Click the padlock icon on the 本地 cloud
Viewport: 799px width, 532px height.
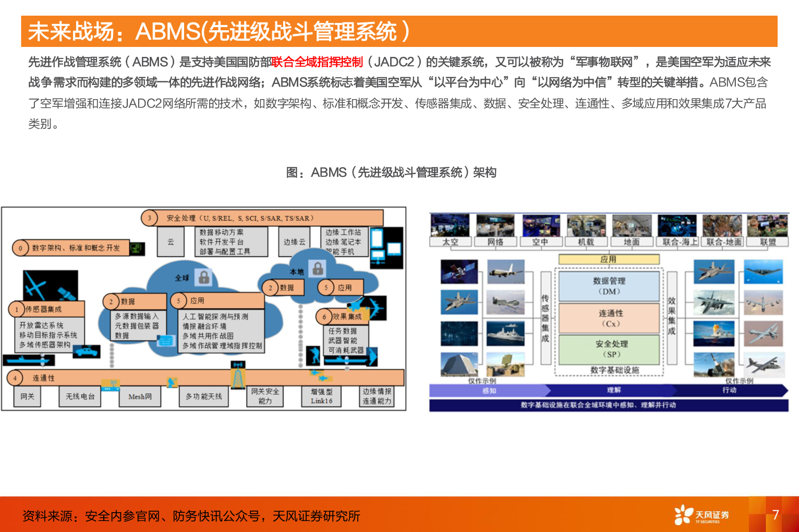tap(318, 270)
